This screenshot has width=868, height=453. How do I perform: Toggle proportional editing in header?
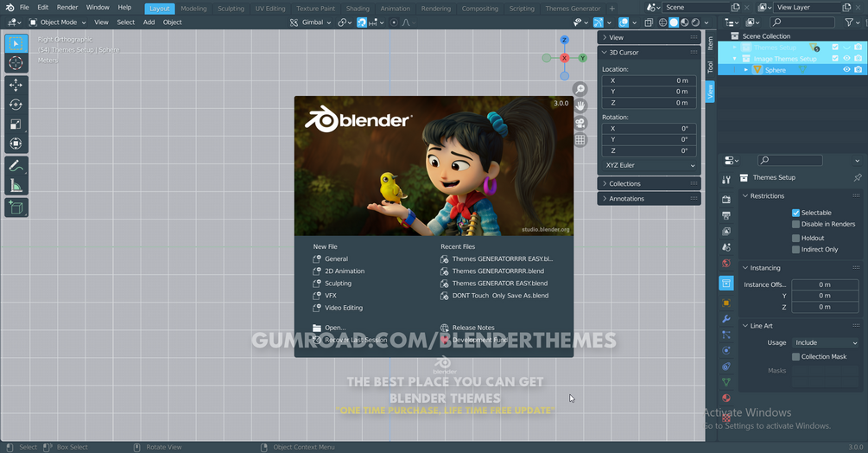click(x=394, y=22)
